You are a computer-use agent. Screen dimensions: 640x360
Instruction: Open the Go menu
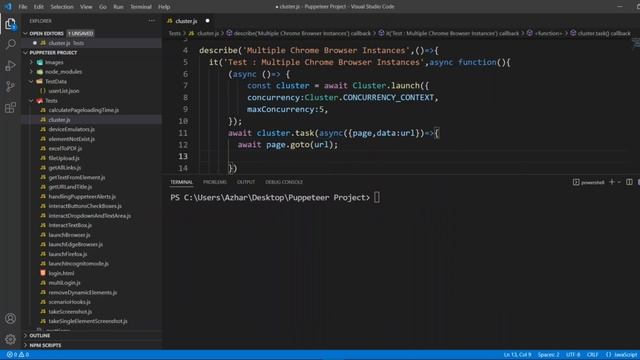(x=103, y=7)
